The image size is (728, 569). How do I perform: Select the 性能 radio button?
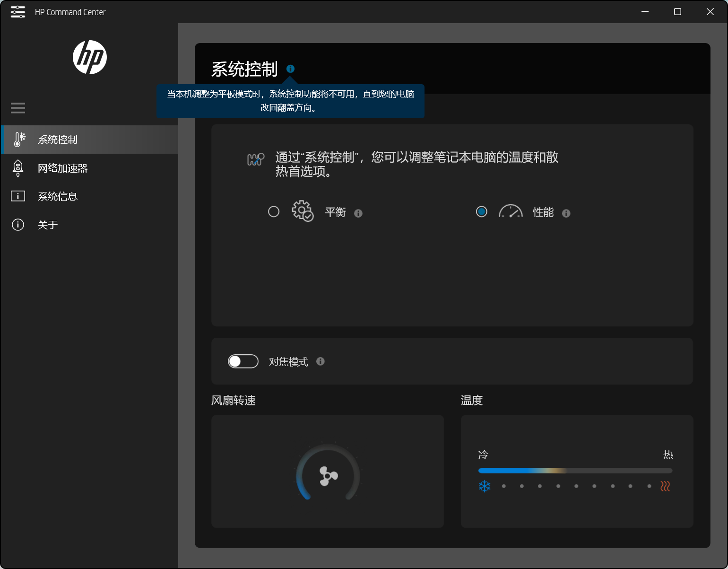(482, 211)
